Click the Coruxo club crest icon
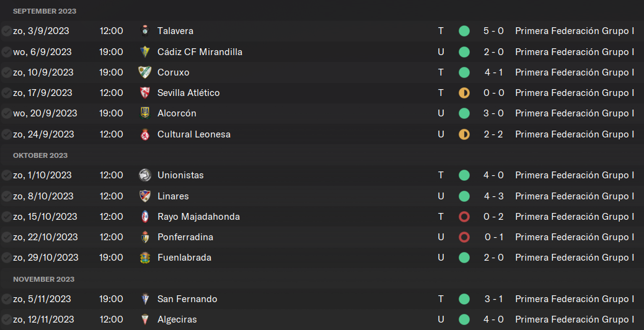644x330 pixels. [x=144, y=72]
